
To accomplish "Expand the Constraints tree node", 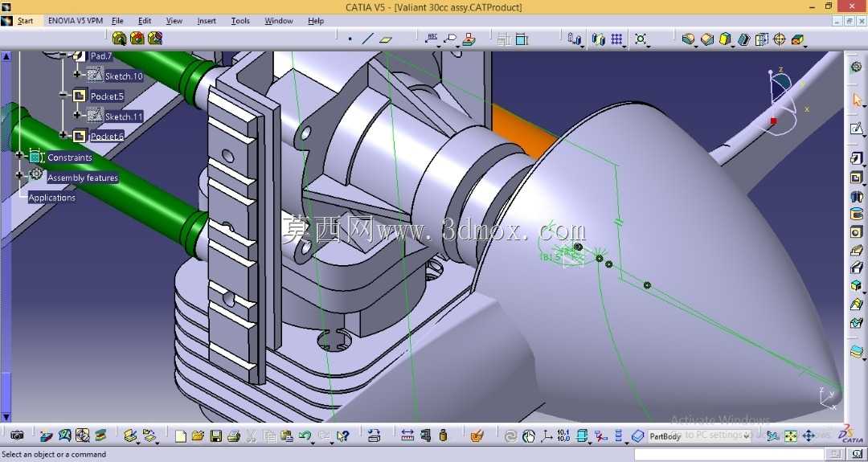I will (x=19, y=155).
